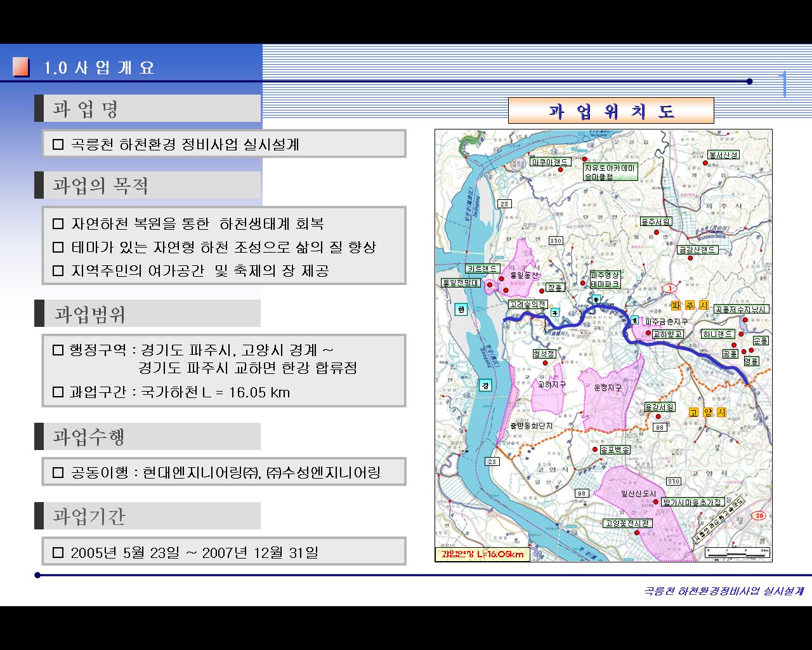Click the 영릉 map label
812x650 pixels.
(751, 361)
